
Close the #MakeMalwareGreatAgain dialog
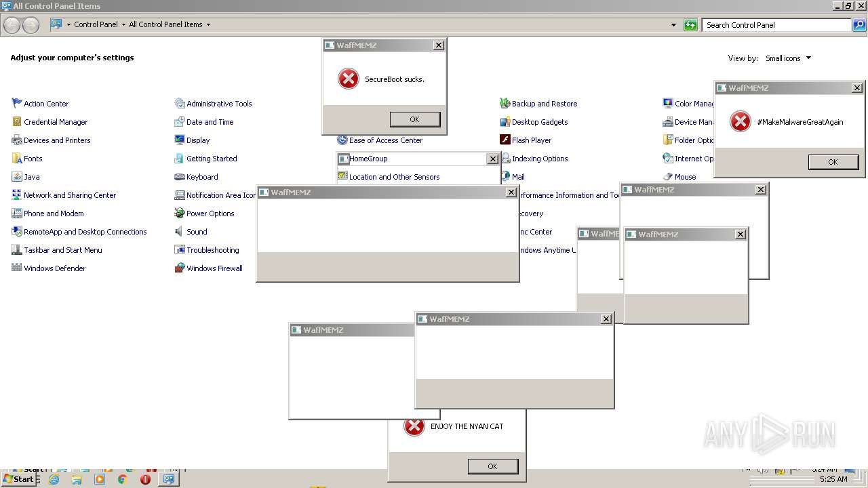click(x=857, y=88)
